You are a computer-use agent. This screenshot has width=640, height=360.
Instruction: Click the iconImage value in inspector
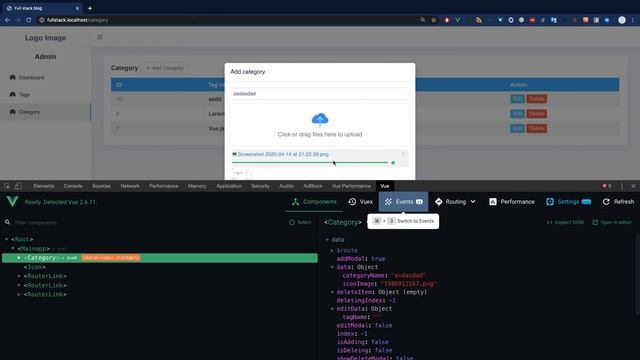[x=408, y=284]
